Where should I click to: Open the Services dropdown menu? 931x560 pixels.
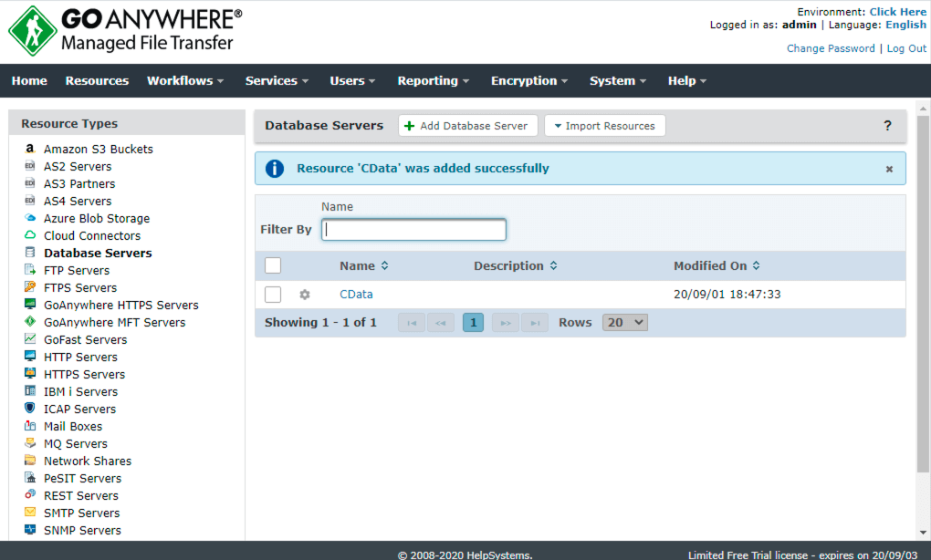pyautogui.click(x=277, y=80)
